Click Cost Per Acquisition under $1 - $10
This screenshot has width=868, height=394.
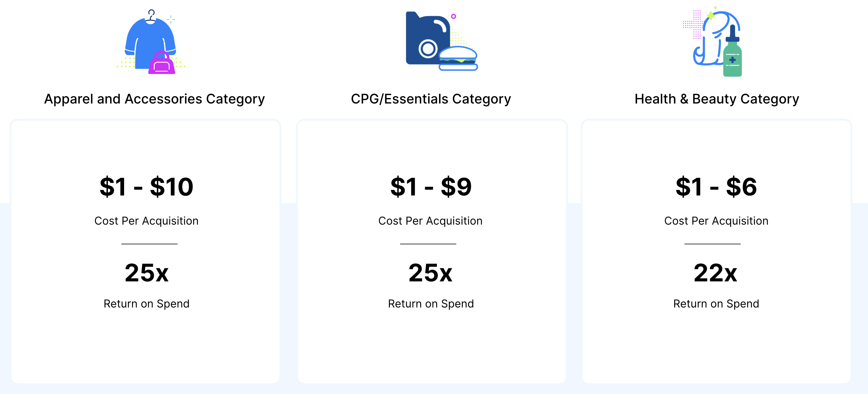tap(146, 221)
